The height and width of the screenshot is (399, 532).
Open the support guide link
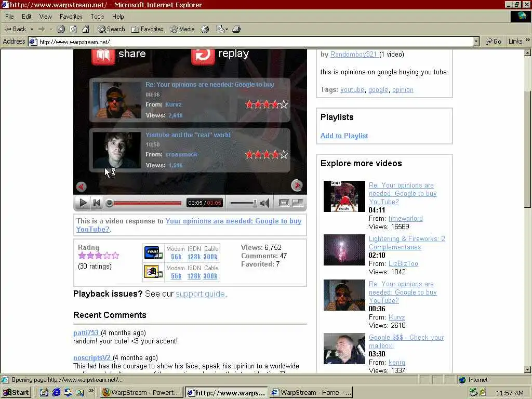click(x=200, y=294)
